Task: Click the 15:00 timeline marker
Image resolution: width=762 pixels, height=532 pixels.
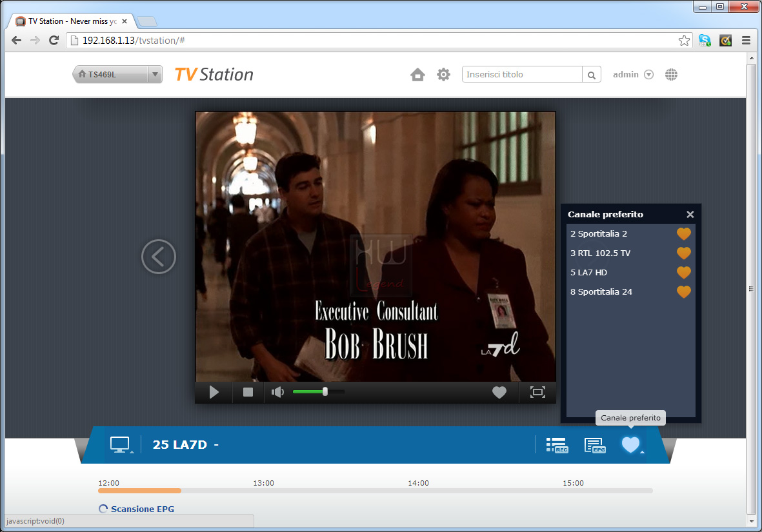Action: [574, 483]
